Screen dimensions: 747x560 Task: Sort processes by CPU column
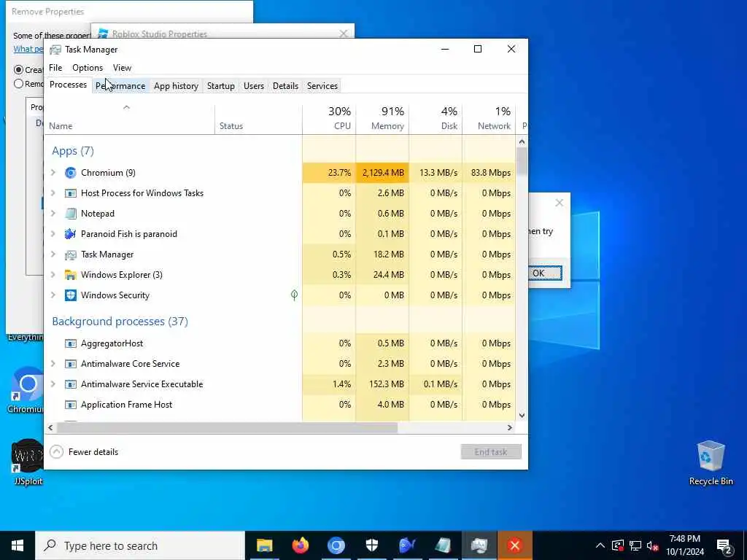[x=329, y=119]
